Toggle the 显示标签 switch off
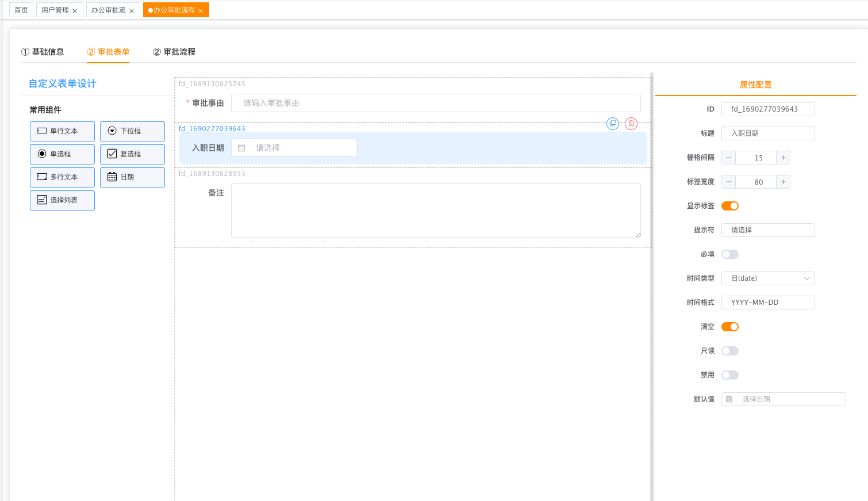This screenshot has height=501, width=868. coord(730,206)
